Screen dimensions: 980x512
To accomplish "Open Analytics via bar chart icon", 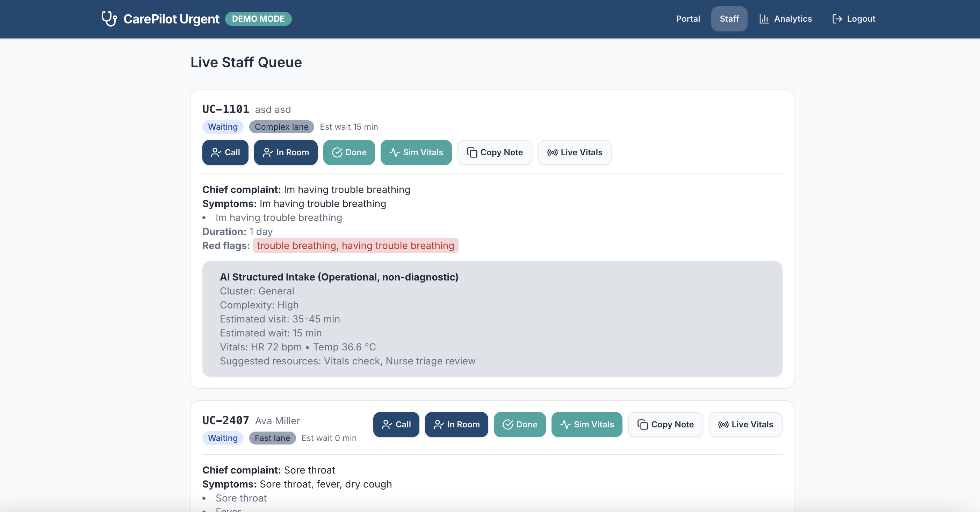I will pos(764,19).
